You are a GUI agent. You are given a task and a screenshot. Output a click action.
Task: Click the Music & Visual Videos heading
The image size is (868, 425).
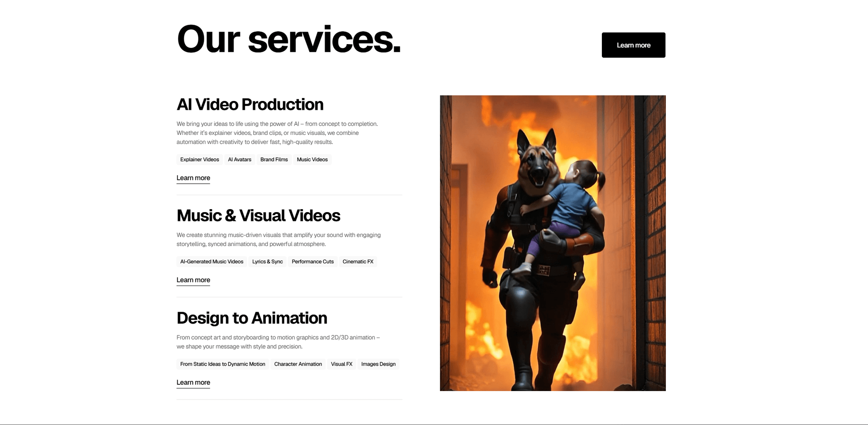(x=259, y=215)
